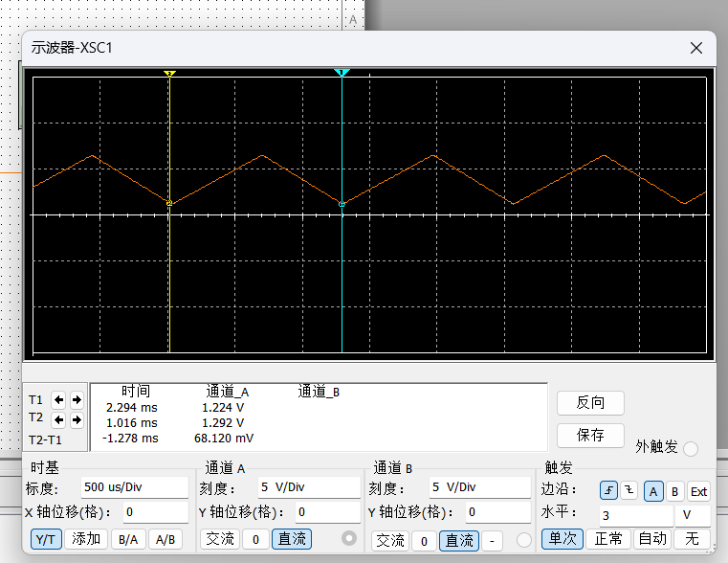
Task: Select 无 trigger mode
Action: (x=692, y=539)
